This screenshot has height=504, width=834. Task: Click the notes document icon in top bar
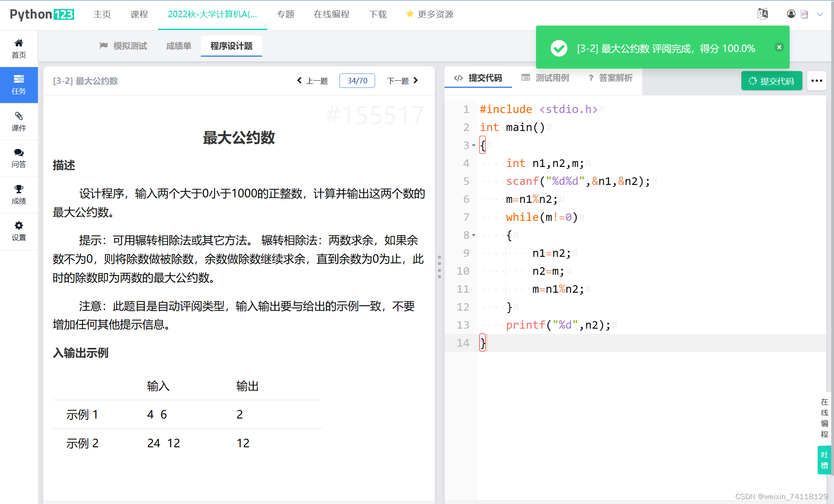click(x=804, y=14)
